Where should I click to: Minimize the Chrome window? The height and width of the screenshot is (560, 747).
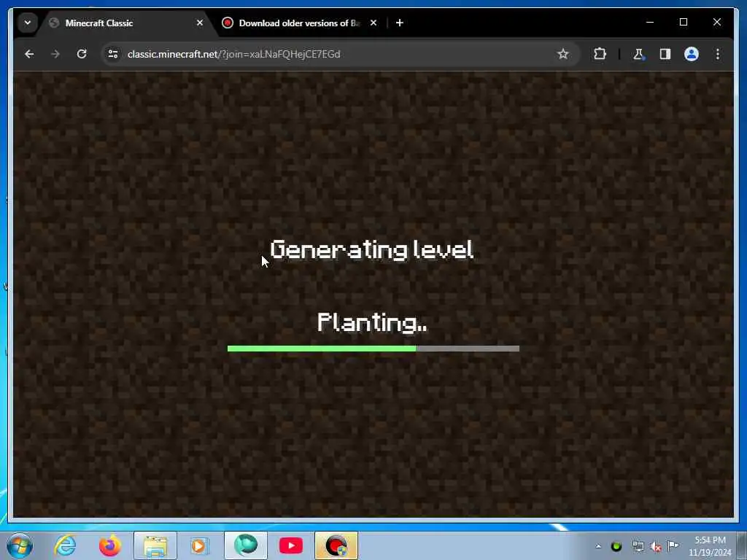[650, 22]
